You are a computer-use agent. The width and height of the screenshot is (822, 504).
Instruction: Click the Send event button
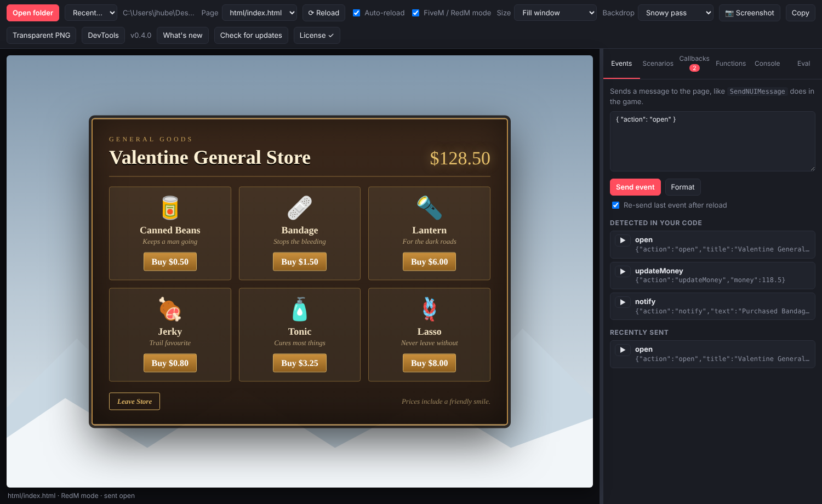(635, 187)
